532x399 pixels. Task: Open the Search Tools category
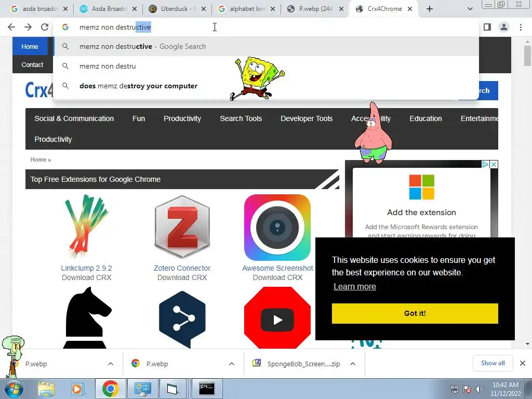click(x=241, y=118)
